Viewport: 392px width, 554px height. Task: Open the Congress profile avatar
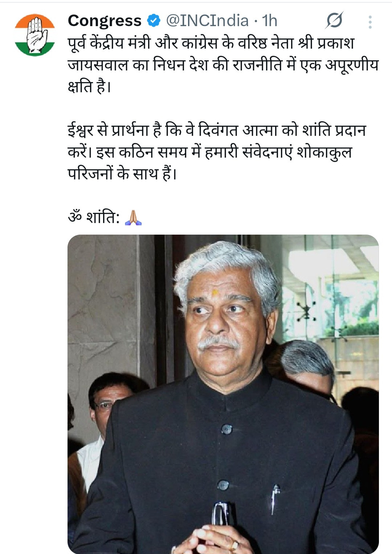pyautogui.click(x=35, y=35)
